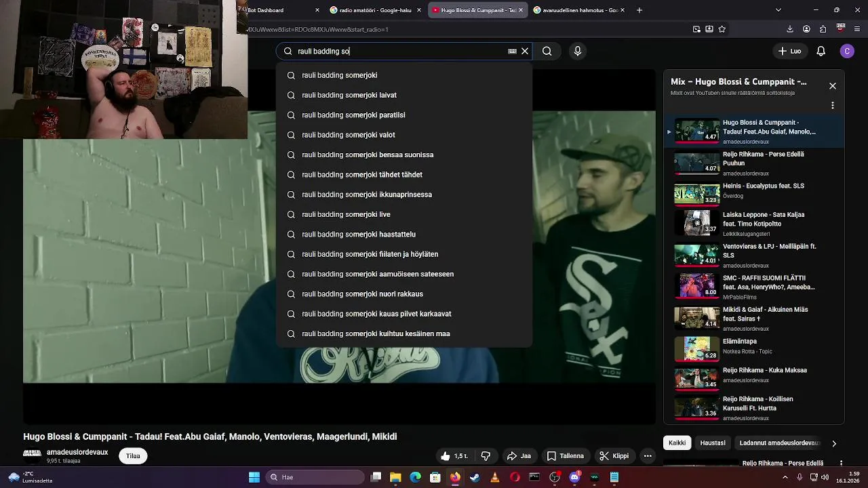Viewport: 868px width, 488px height.
Task: Like the video with thumbs up
Action: coord(454,456)
